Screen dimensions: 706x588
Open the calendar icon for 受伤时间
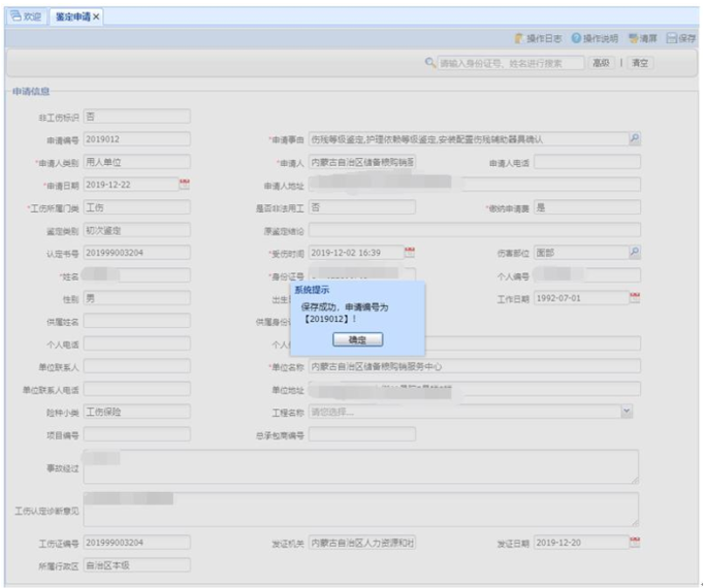coord(409,252)
